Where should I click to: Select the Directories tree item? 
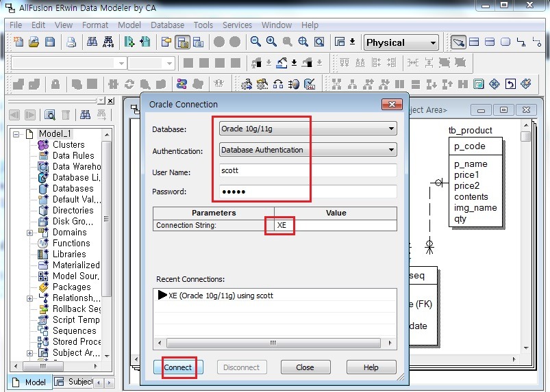(73, 210)
